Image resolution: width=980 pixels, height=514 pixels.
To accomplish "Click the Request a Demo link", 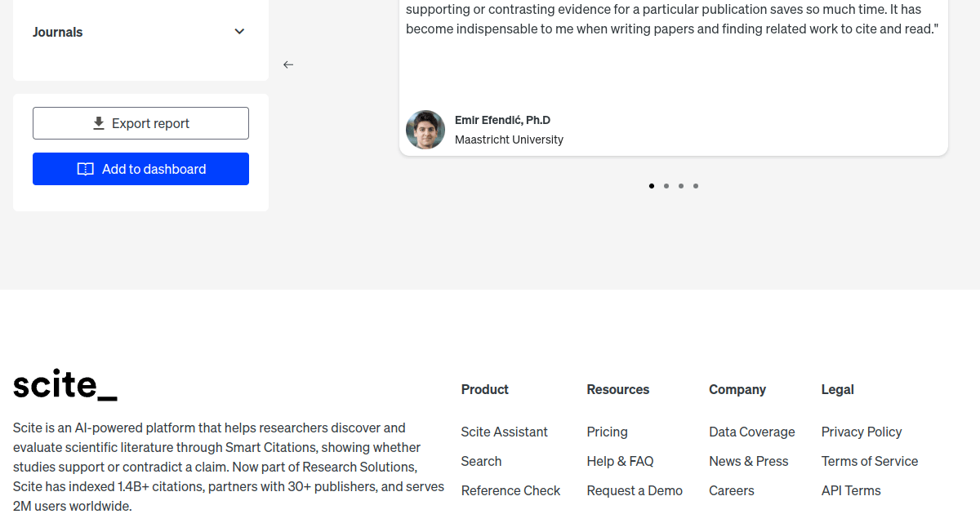I will [x=635, y=490].
